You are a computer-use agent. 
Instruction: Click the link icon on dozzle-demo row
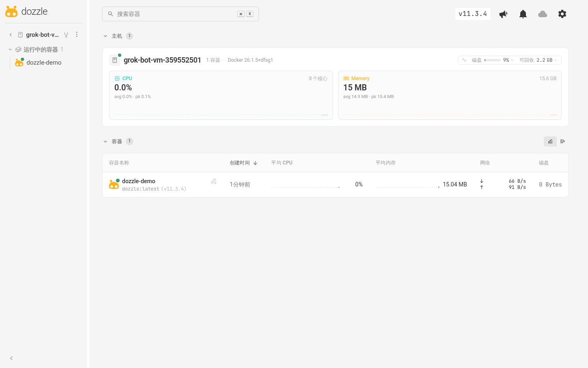point(214,181)
